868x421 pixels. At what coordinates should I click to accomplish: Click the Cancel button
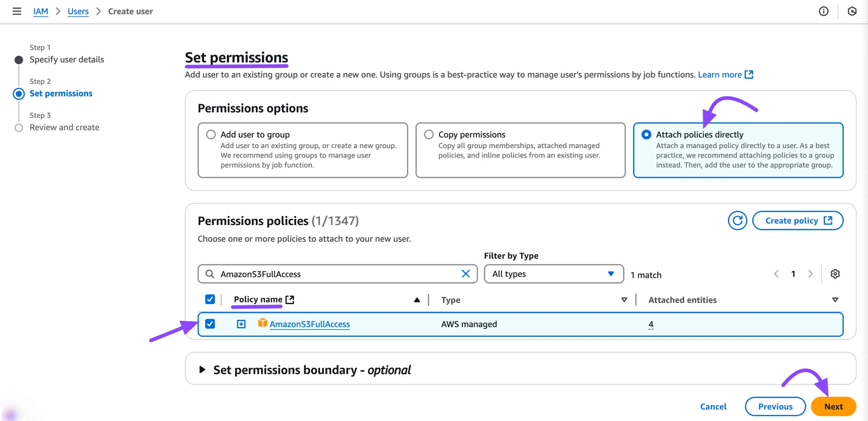coord(713,406)
